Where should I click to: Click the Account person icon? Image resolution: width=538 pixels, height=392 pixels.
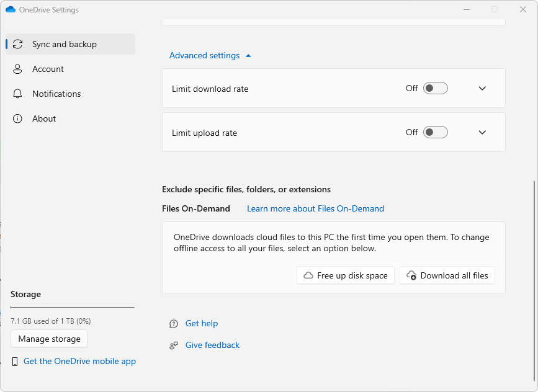(x=17, y=69)
